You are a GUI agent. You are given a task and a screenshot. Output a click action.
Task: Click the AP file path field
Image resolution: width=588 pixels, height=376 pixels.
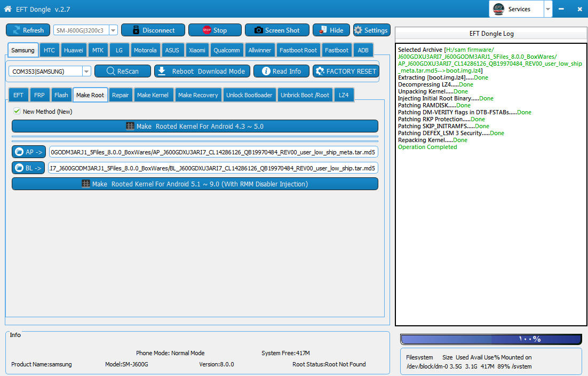213,152
